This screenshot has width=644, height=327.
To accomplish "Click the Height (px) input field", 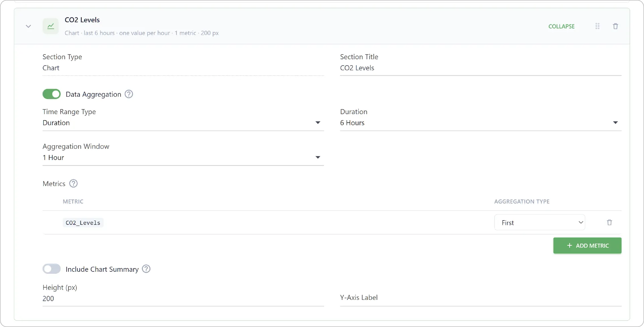I will (183, 299).
